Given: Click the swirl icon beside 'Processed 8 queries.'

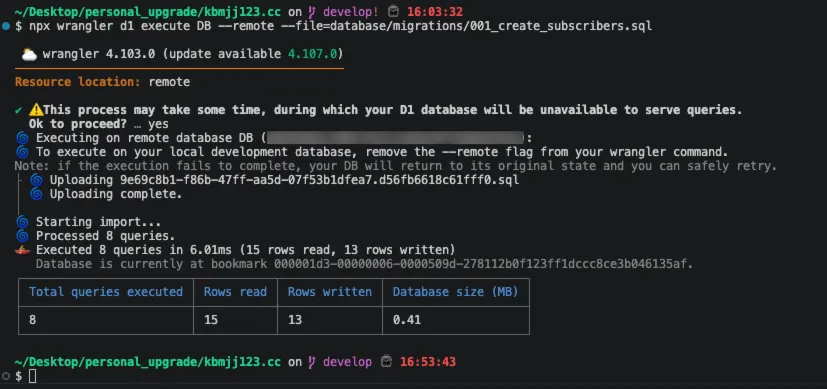Looking at the screenshot, I should point(22,236).
